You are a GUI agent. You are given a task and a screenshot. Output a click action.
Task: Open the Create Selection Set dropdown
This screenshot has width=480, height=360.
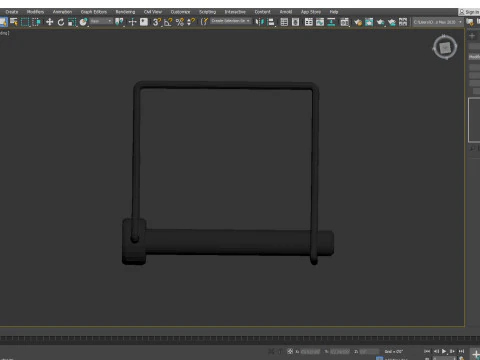[x=231, y=21]
